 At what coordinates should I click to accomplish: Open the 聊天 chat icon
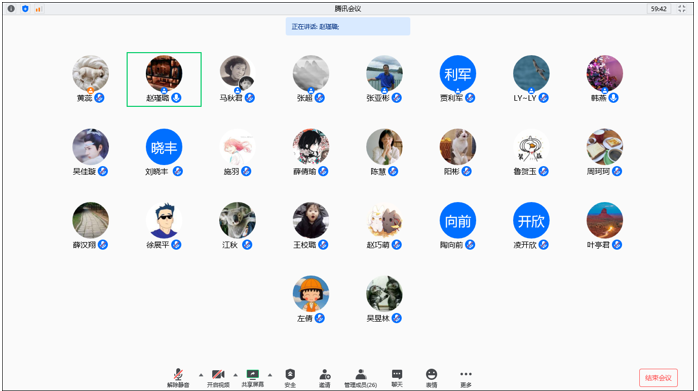click(397, 378)
